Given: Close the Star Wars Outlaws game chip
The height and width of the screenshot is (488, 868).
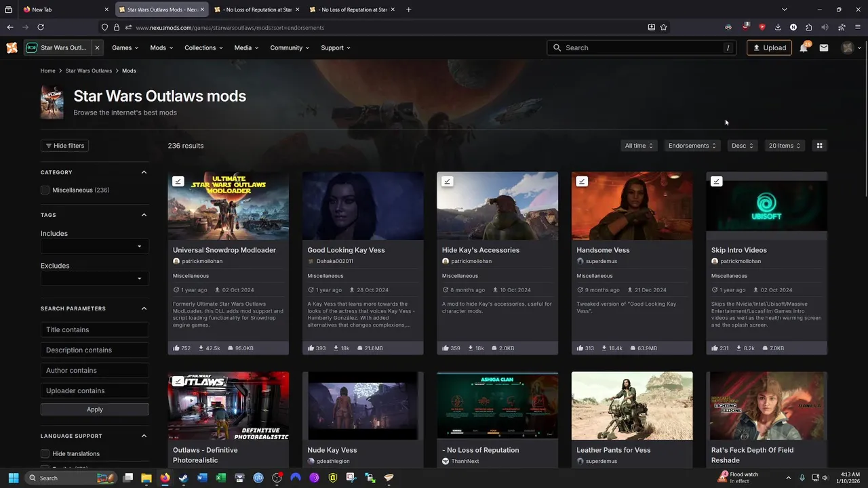Looking at the screenshot, I should [x=97, y=47].
